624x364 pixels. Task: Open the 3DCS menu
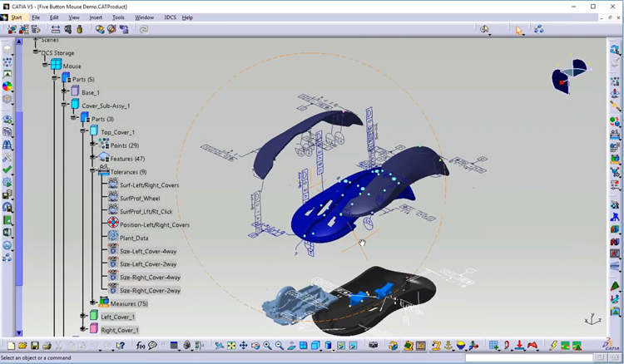tap(170, 17)
